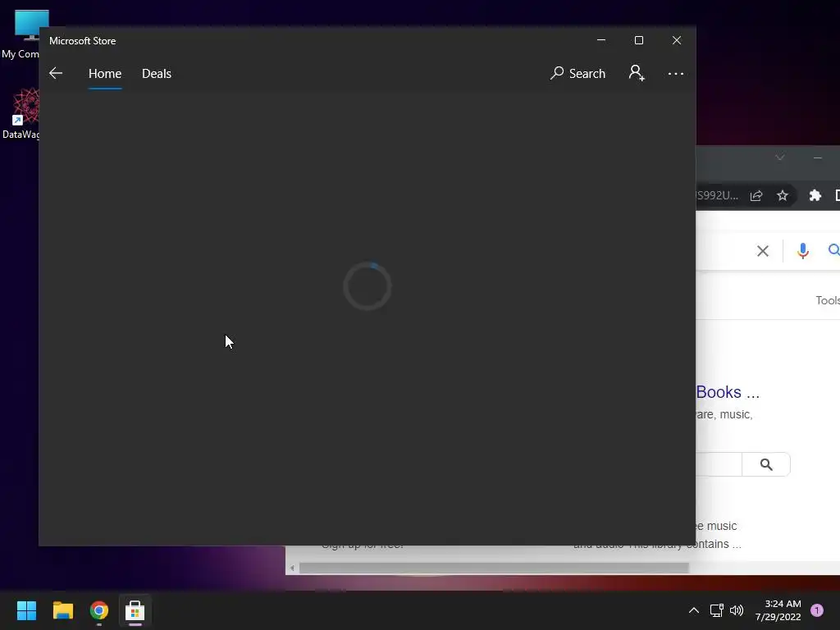
Task: Bookmark this page with the star
Action: click(x=783, y=195)
